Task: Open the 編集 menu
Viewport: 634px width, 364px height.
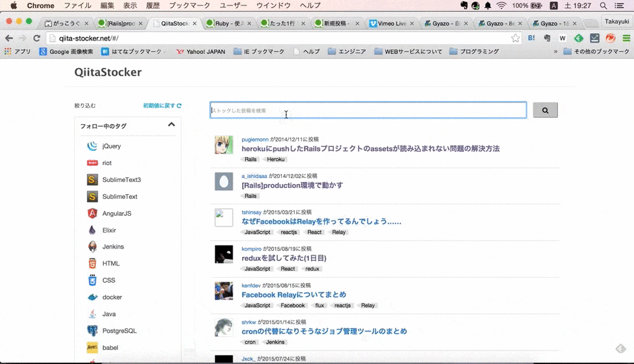Action: coord(107,5)
